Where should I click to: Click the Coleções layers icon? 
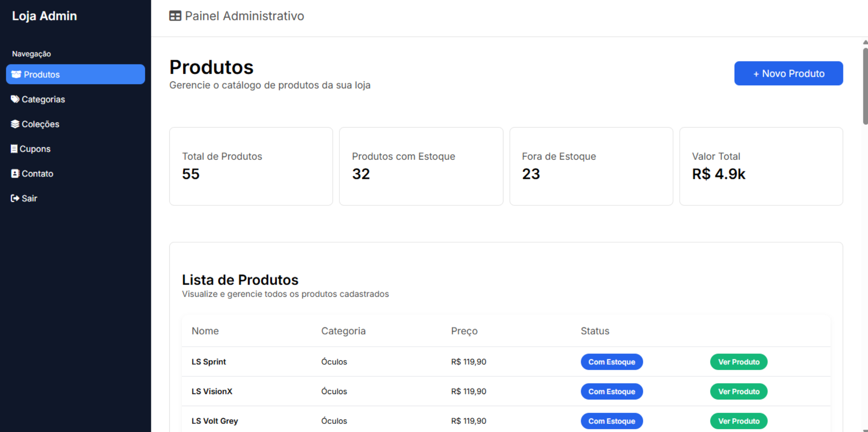tap(15, 124)
